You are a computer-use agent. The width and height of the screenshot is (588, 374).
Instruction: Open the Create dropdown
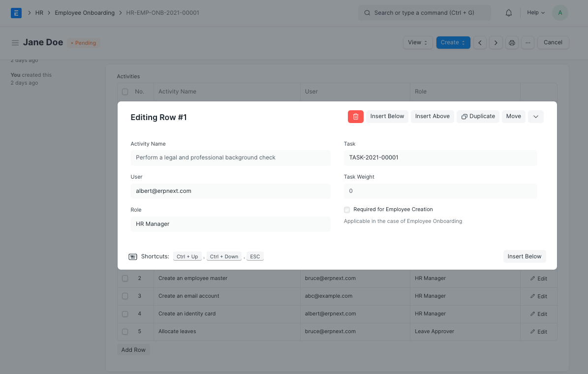tap(453, 42)
